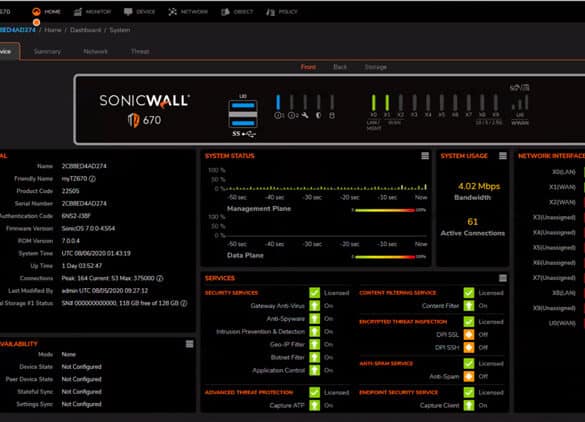Image resolution: width=585 pixels, height=422 pixels.
Task: Open the System Status panel menu icon
Action: pos(425,156)
